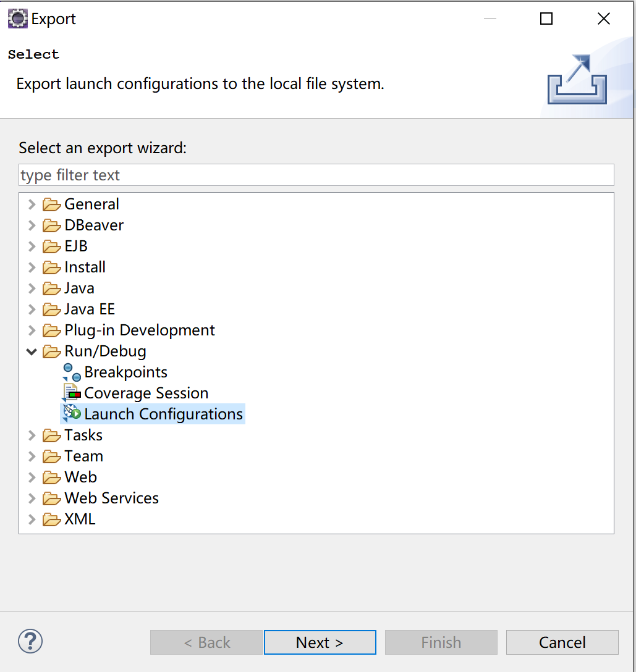Expand the Plug-in Development category
The width and height of the screenshot is (636, 672).
32,330
